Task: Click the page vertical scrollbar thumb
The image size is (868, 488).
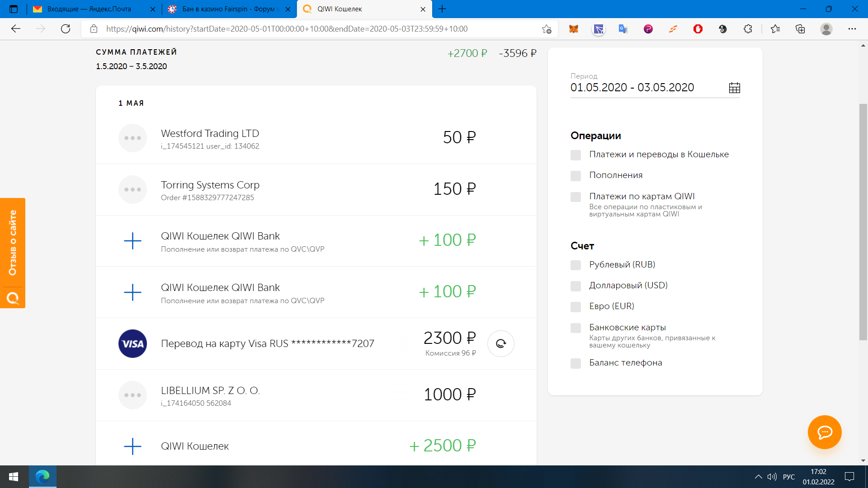Action: pos(863,221)
